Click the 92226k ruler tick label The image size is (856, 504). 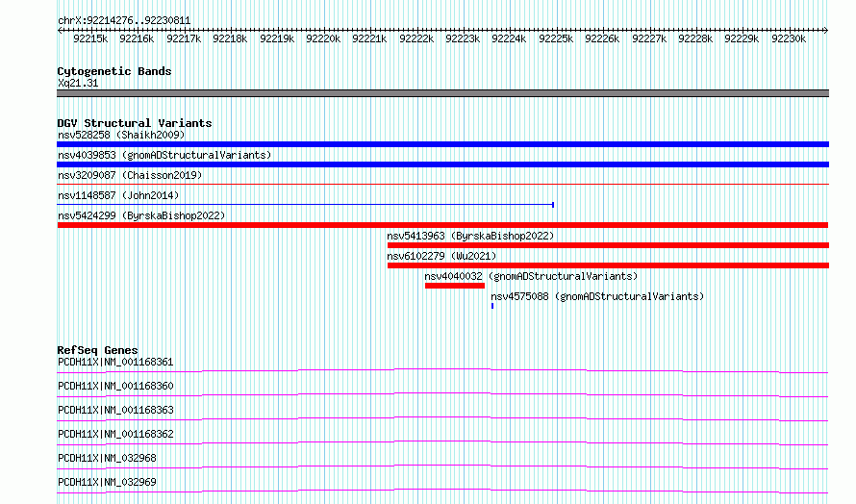(603, 38)
